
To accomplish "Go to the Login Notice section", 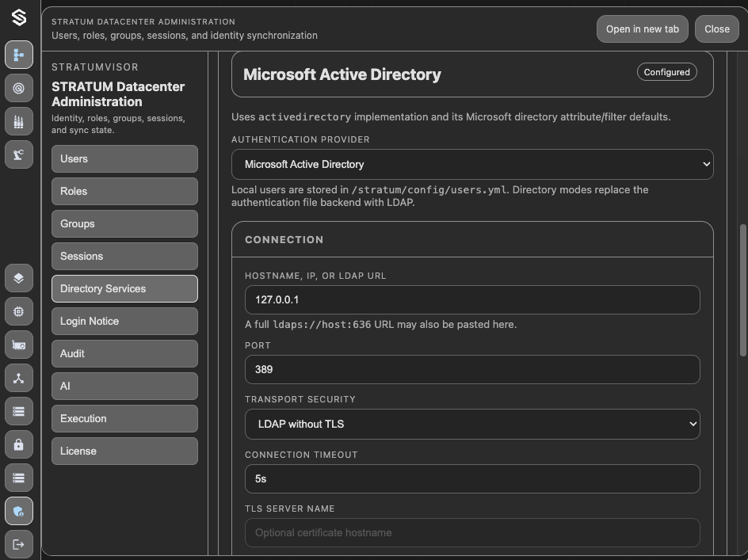I will pos(124,321).
